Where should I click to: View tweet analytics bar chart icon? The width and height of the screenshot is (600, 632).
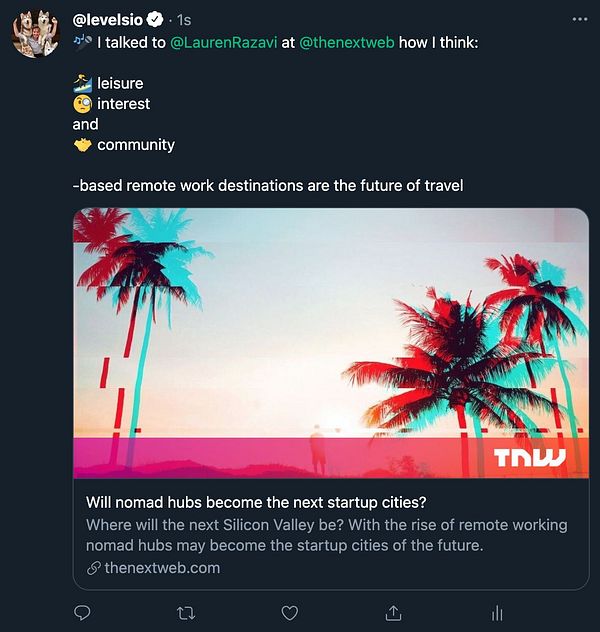pyautogui.click(x=496, y=612)
